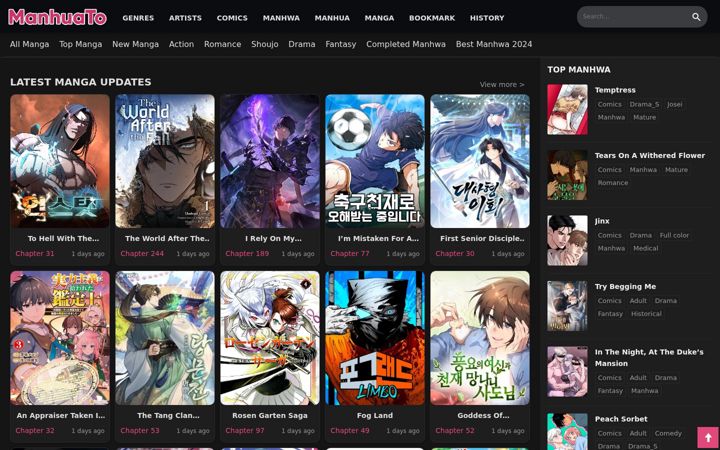Click the Temptress sidebar thumbnail
The image size is (720, 450).
[567, 109]
